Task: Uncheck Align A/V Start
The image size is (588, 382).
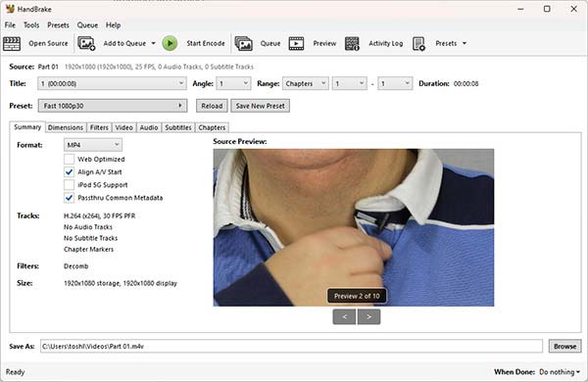Action: pyautogui.click(x=69, y=172)
